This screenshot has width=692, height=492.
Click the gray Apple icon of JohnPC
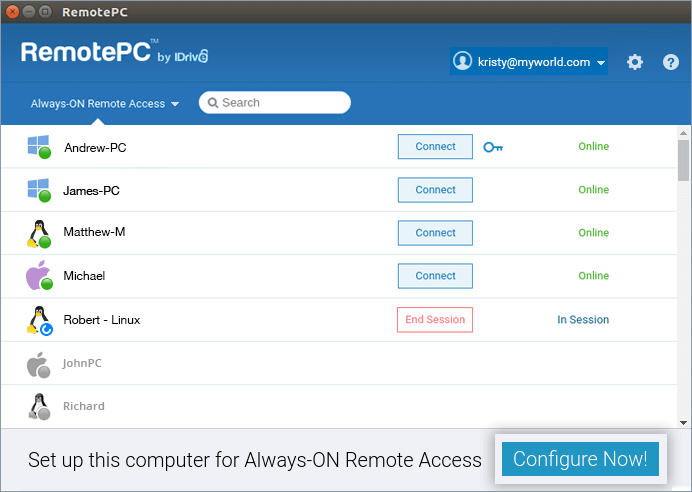[x=38, y=364]
